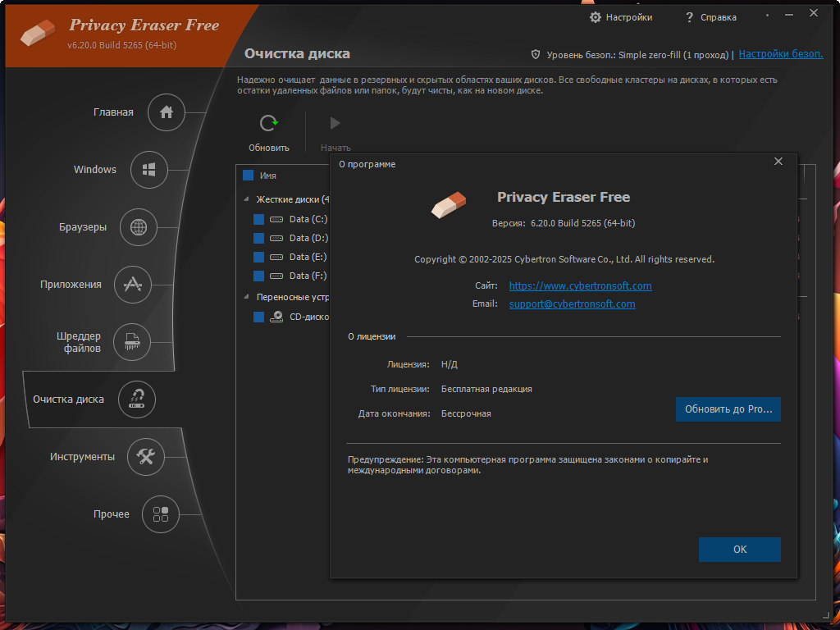Click the Обновить до Pro button
Image resolution: width=840 pixels, height=630 pixels.
728,409
